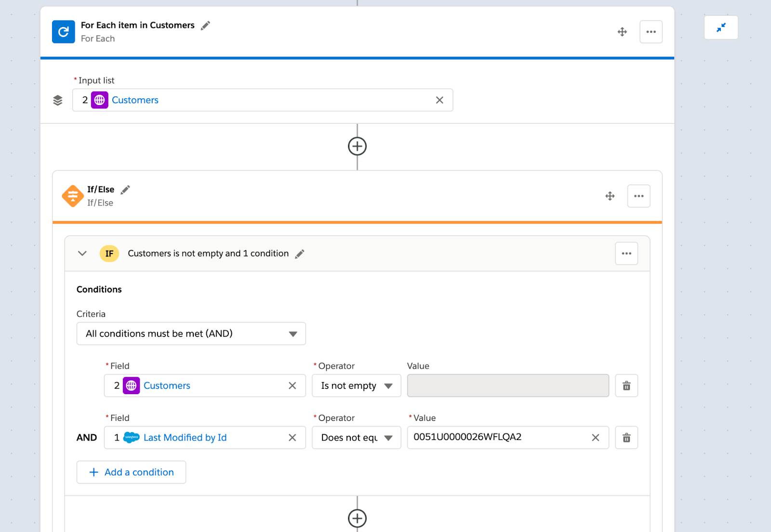771x532 pixels.
Task: Click the move handle on the If/Else step
Action: point(610,196)
